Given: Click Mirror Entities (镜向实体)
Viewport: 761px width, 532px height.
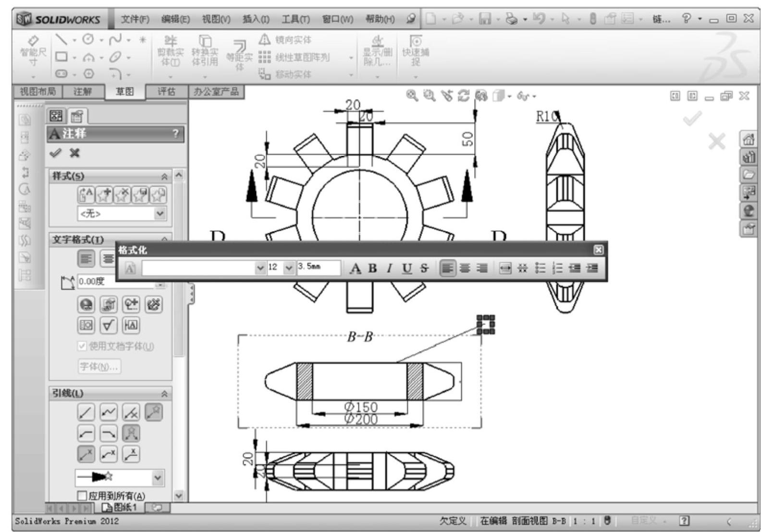Looking at the screenshot, I should pos(285,40).
